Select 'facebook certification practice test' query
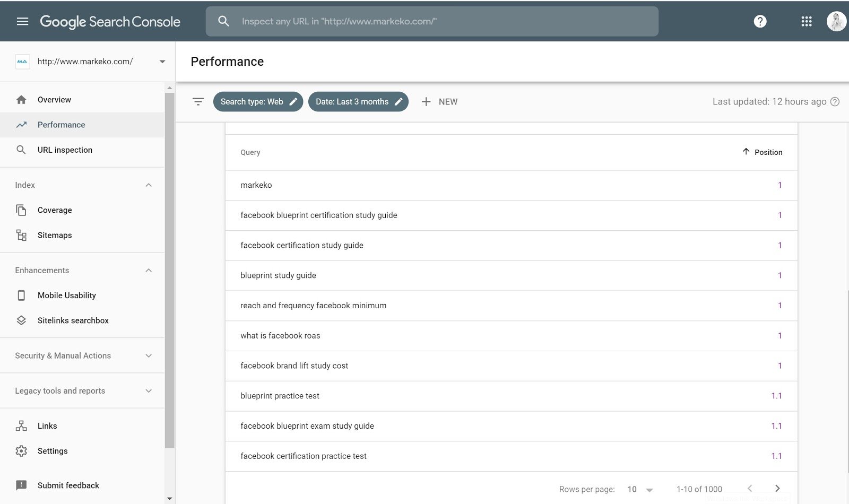849x504 pixels. 511,456
